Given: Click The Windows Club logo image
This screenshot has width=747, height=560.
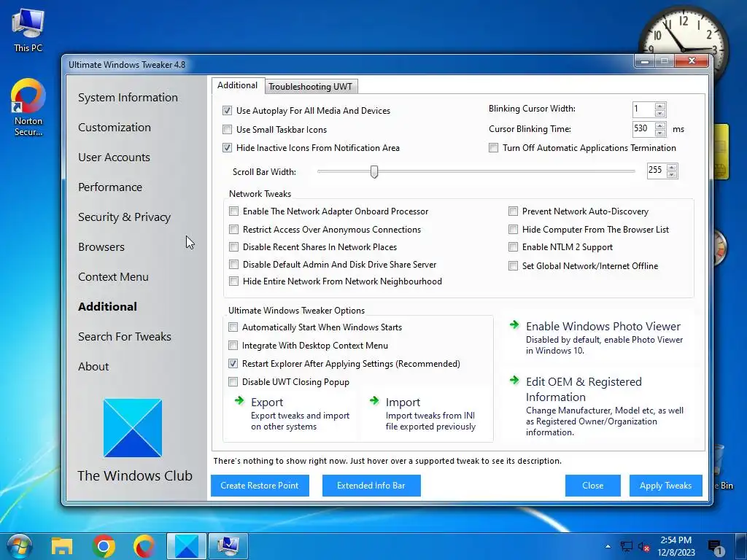Looking at the screenshot, I should point(133,427).
